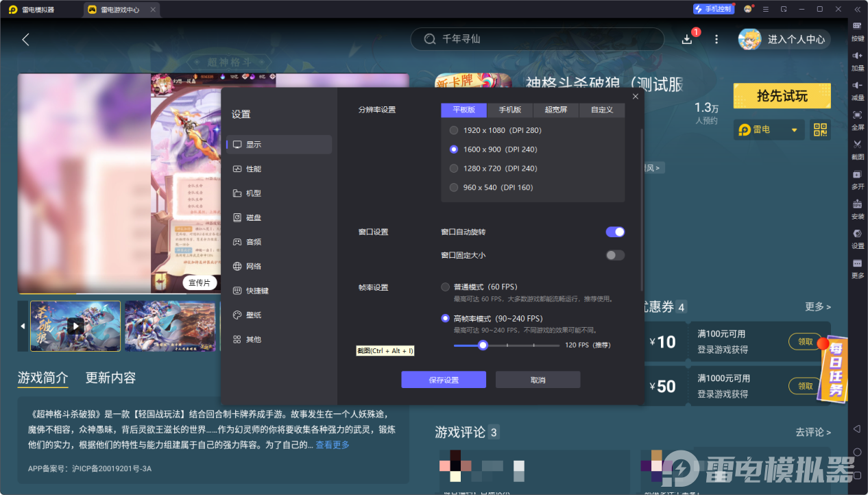Click the yellow 抢先试玩 button
868x495 pixels.
point(782,95)
